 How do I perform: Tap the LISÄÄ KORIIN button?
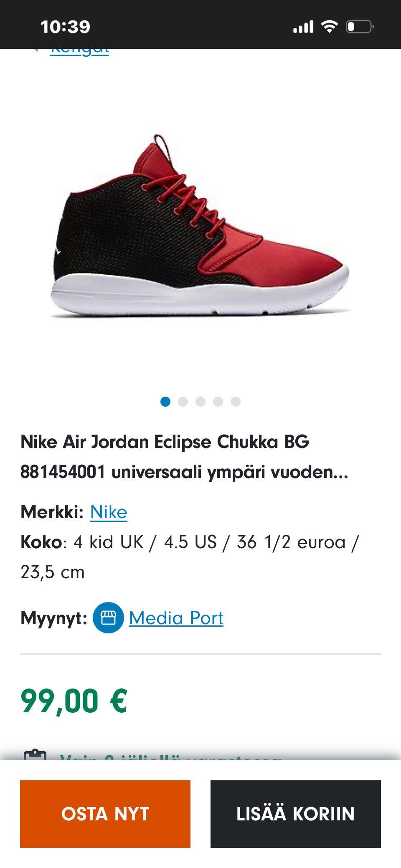[296, 814]
